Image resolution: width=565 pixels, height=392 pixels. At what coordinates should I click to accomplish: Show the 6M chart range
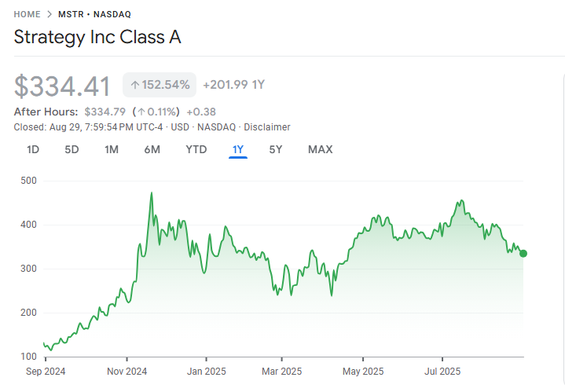pyautogui.click(x=152, y=149)
